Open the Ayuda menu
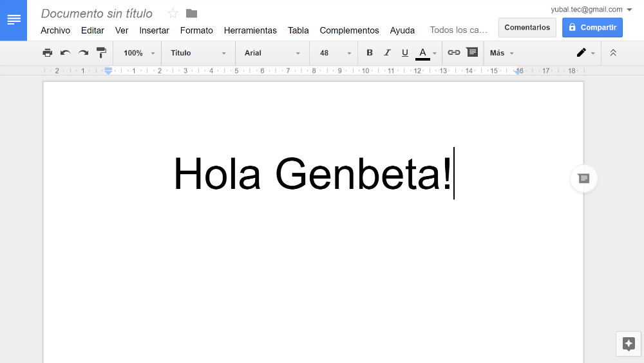 (402, 30)
